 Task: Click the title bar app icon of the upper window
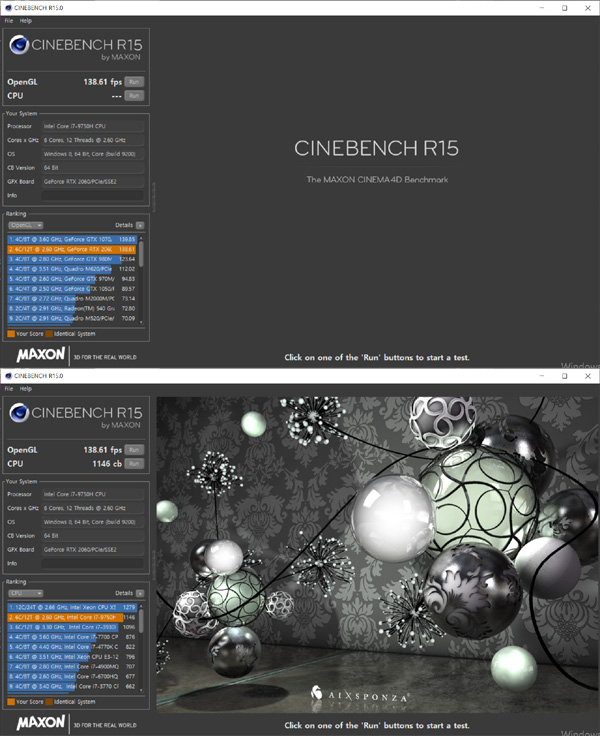tap(8, 8)
